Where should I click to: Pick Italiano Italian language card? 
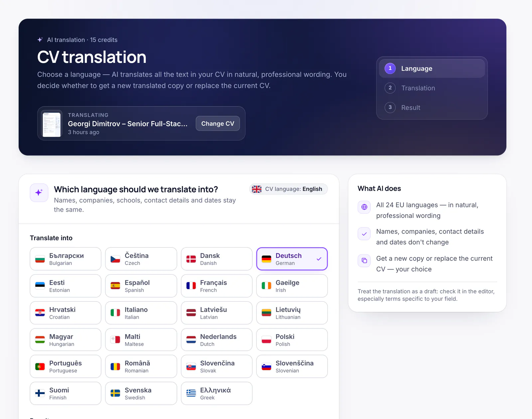click(x=141, y=313)
